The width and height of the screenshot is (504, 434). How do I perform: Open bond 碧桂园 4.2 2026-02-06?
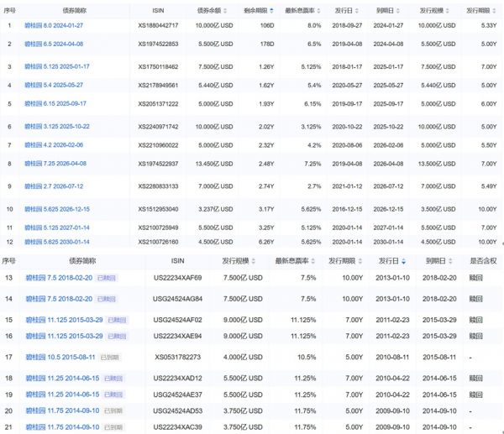[54, 145]
